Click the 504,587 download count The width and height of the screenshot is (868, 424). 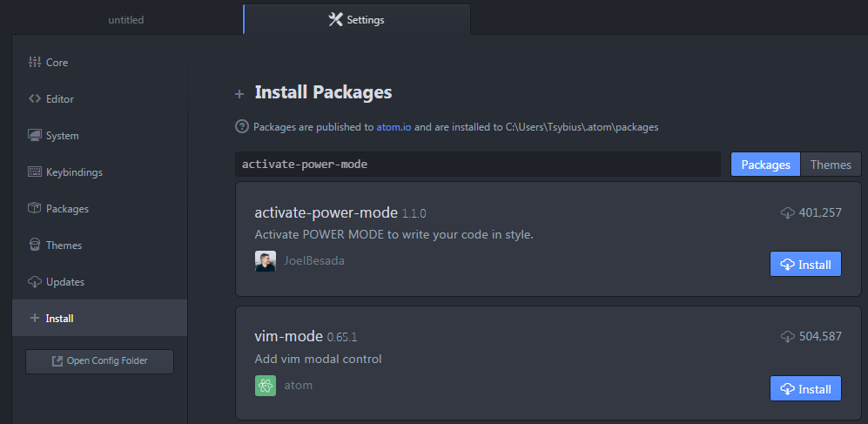pos(820,336)
